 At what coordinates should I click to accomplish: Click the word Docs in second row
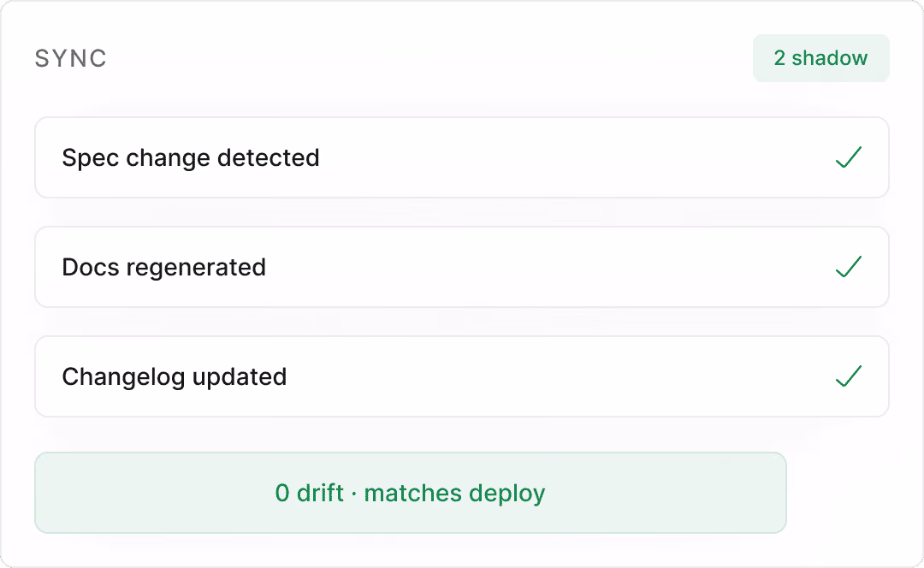tap(91, 268)
